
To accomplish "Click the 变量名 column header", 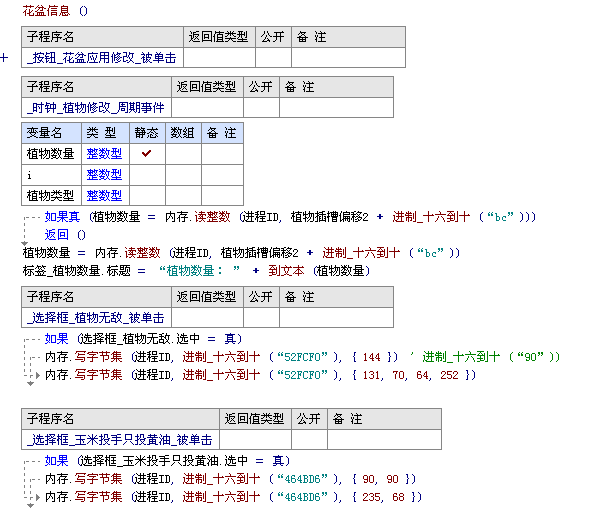I will pos(51,133).
